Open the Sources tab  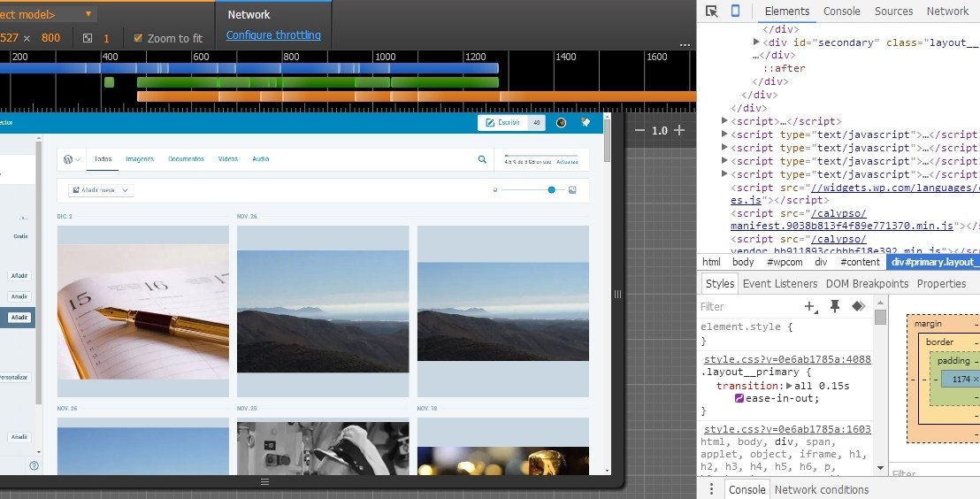[x=893, y=12]
